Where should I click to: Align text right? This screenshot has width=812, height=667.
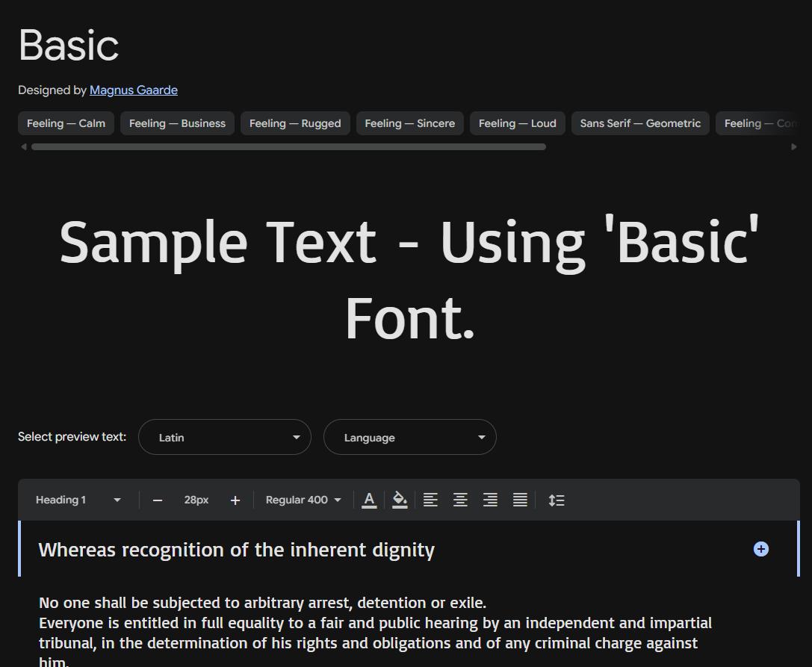(490, 500)
